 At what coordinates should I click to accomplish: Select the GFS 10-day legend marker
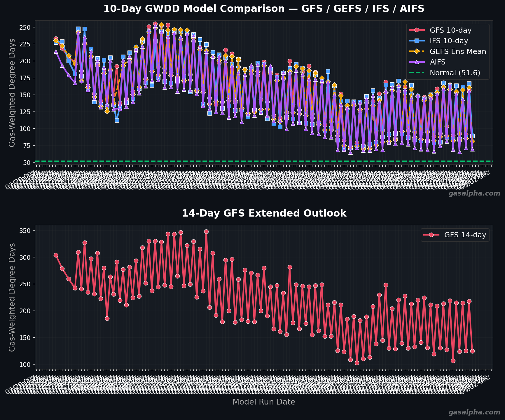click(416, 30)
